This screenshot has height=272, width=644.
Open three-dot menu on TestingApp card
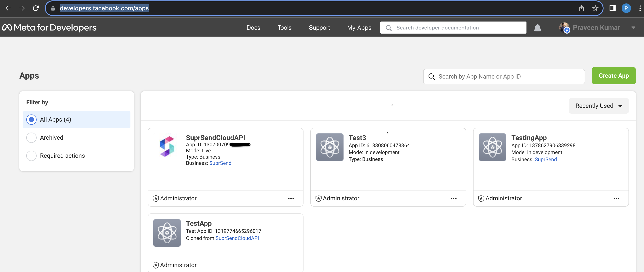[616, 198]
